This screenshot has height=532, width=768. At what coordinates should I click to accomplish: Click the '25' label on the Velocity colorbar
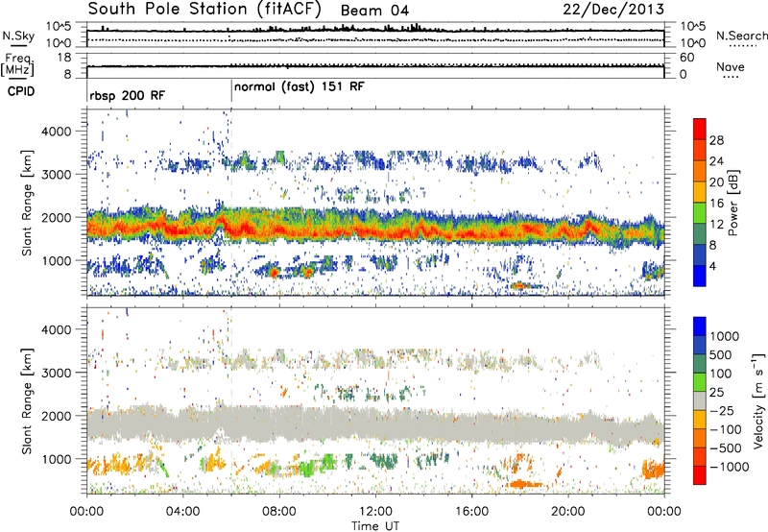[716, 392]
